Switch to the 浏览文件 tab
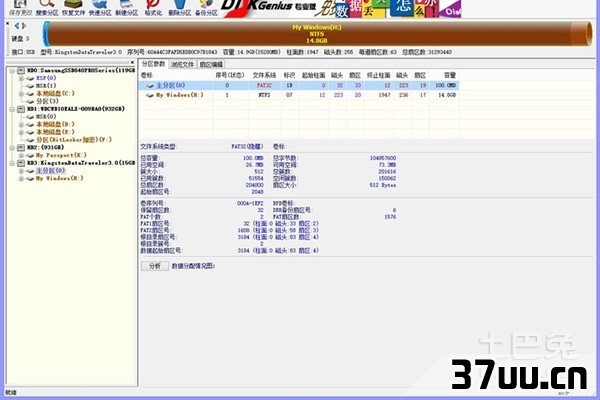The image size is (600, 400). 182,64
